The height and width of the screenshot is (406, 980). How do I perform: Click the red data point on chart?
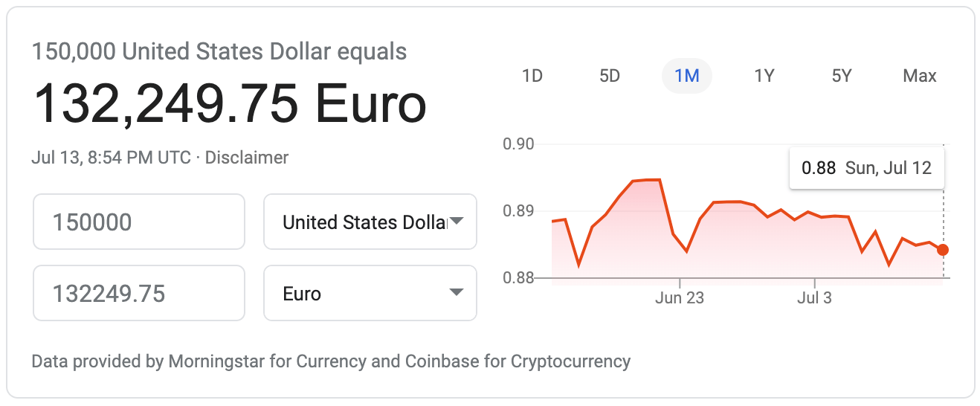pyautogui.click(x=943, y=250)
